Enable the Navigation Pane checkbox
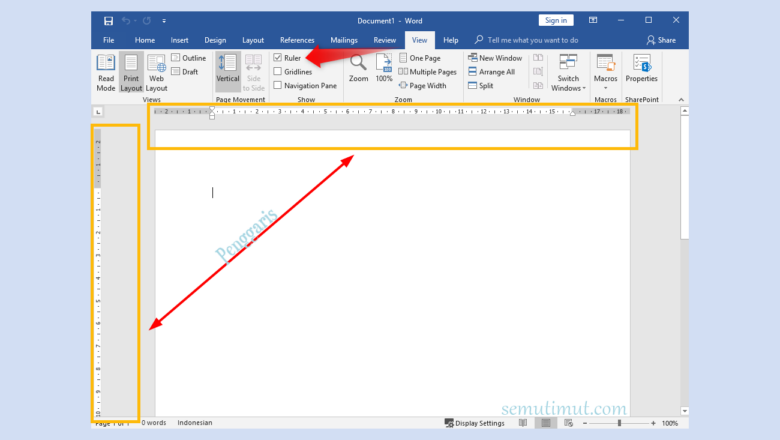Viewport: 780px width, 440px height. 278,86
